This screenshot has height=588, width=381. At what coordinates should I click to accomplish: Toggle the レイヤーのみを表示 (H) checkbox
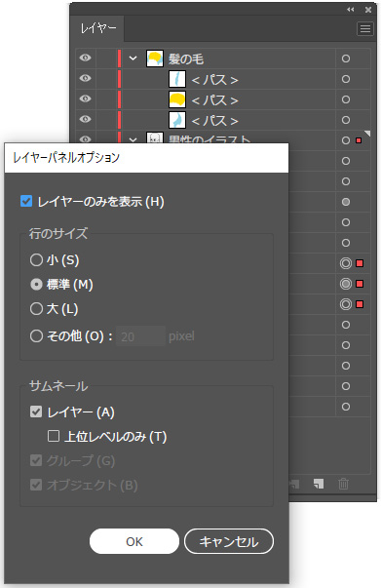click(26, 201)
